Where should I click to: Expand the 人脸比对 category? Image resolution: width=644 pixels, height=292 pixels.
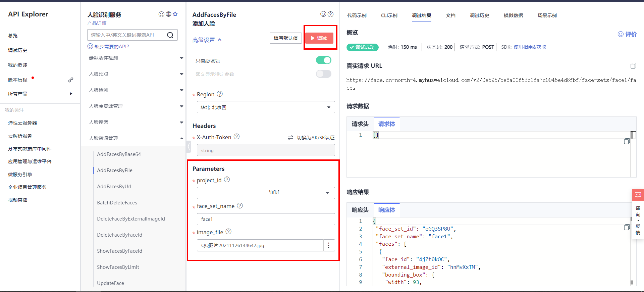point(181,74)
